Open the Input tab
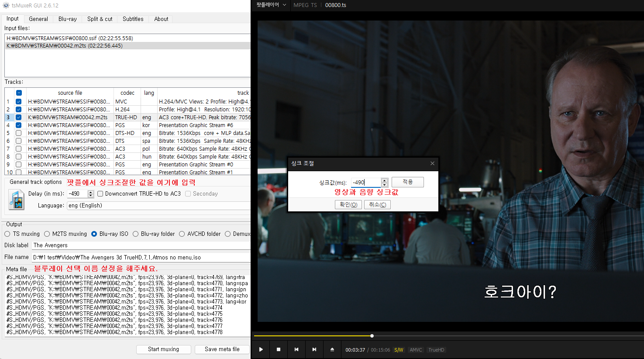Image resolution: width=644 pixels, height=359 pixels. (13, 19)
